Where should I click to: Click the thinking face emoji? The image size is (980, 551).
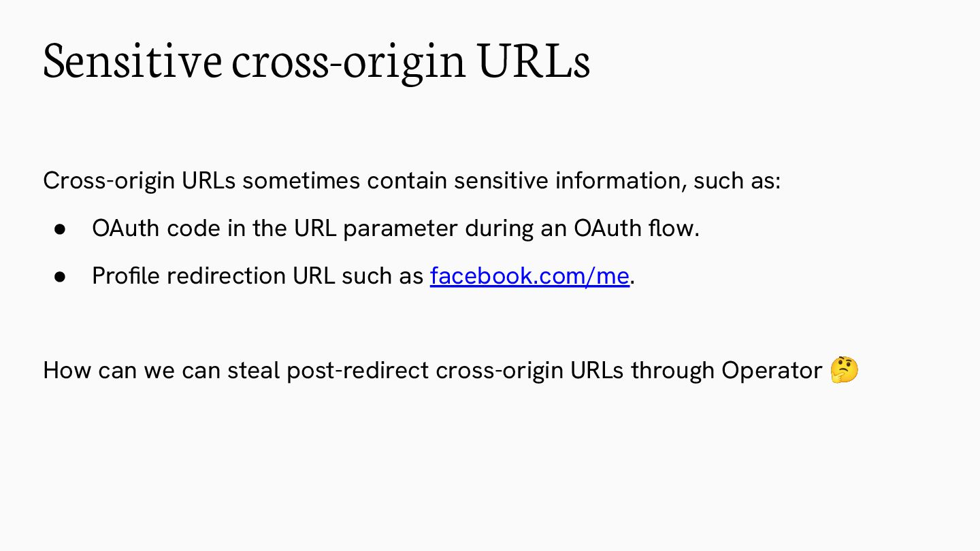(845, 370)
